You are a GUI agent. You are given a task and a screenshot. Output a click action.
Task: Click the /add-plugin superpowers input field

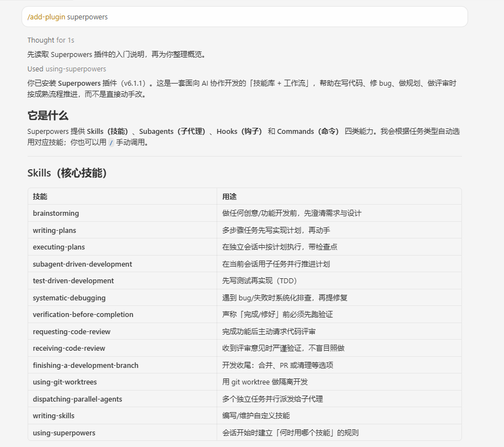tap(245, 17)
